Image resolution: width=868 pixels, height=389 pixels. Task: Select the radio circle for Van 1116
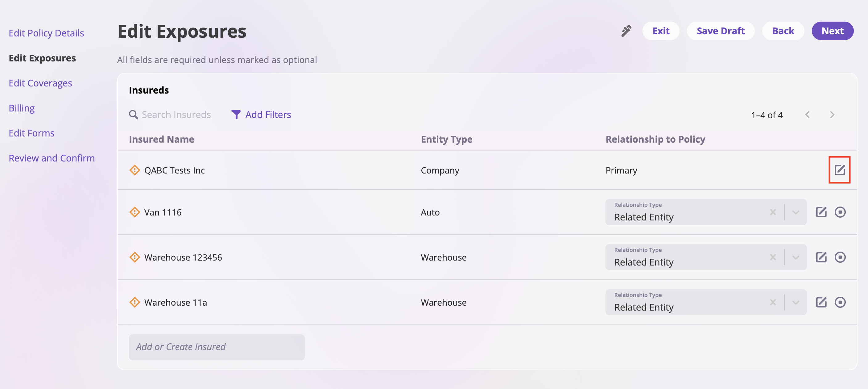pyautogui.click(x=840, y=212)
